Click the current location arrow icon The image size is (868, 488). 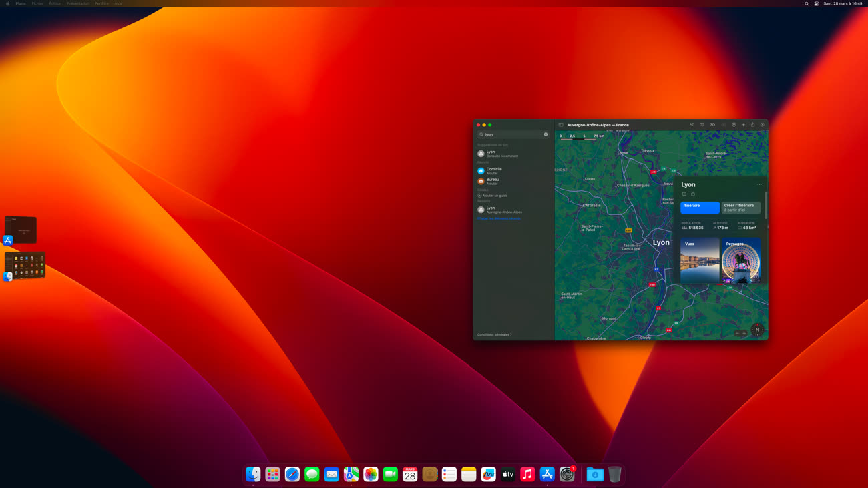tap(692, 125)
